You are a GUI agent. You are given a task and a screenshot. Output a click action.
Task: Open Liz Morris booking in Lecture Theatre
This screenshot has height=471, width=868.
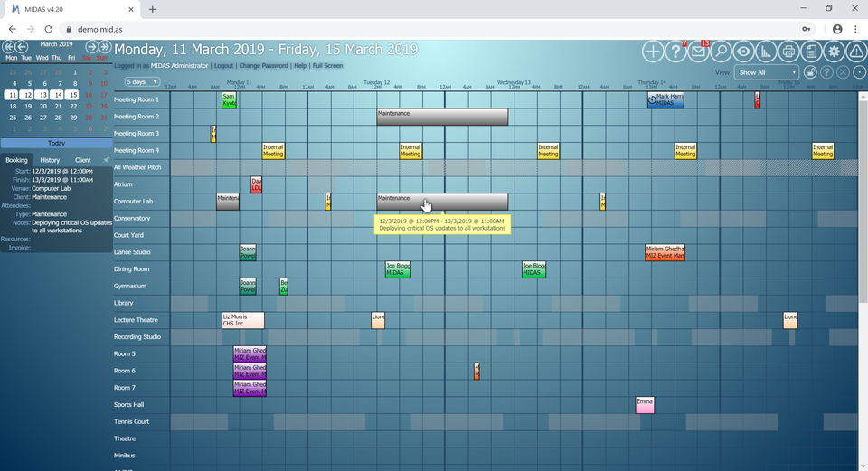coord(243,320)
